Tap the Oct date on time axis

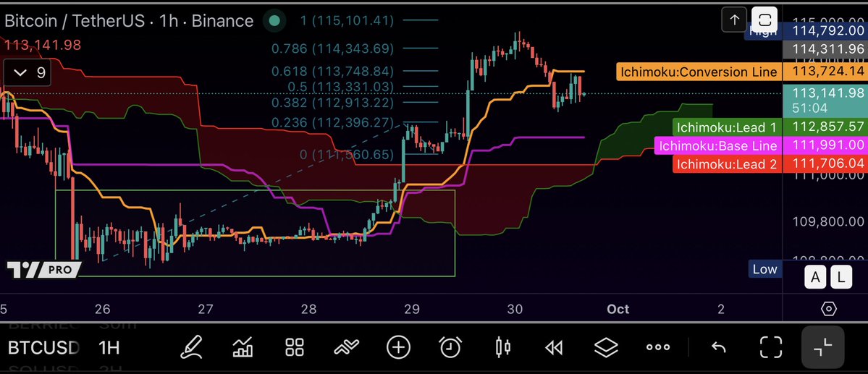click(x=618, y=310)
